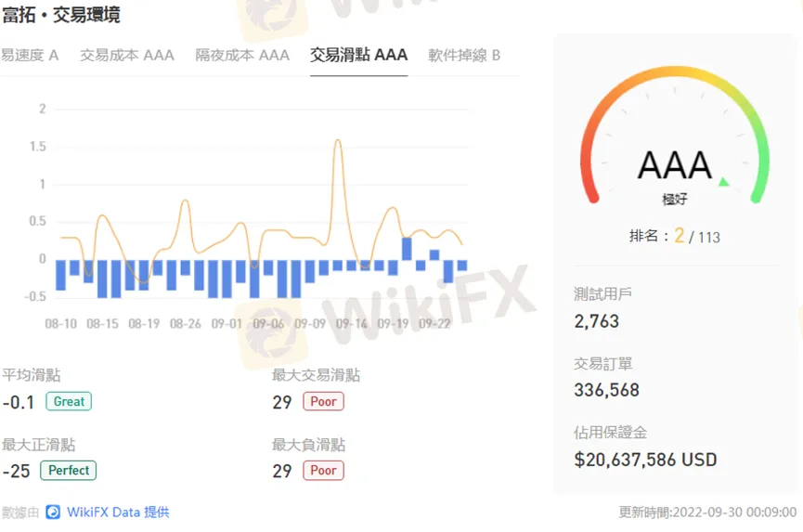Click the AAA rating in the gauge

coord(675,165)
